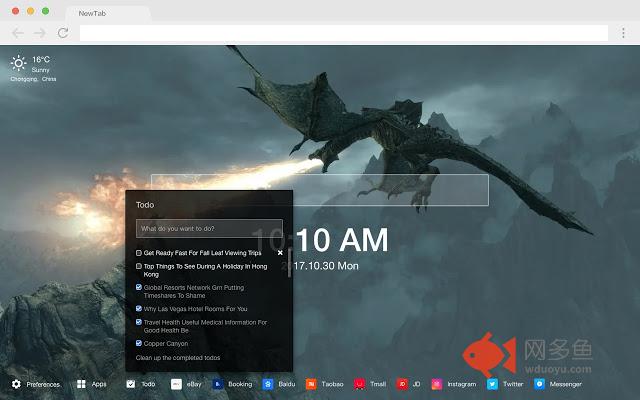Open the Booking shortcut icon

218,384
